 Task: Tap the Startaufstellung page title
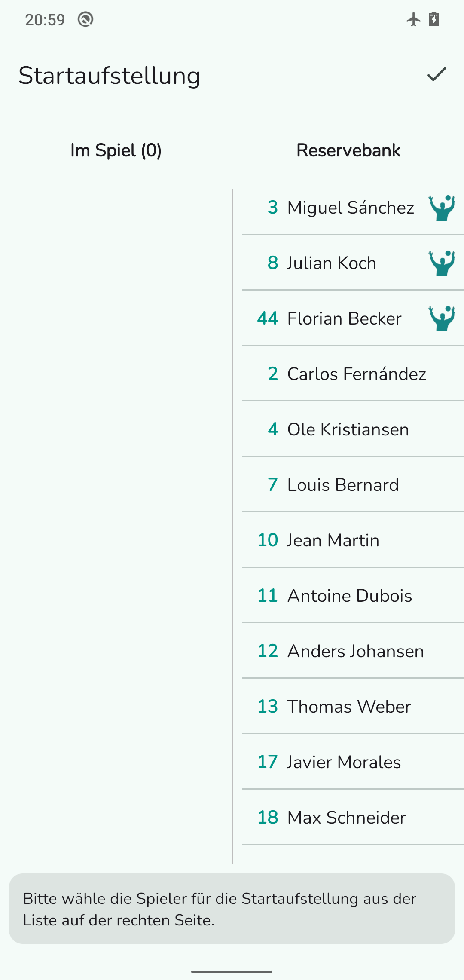(110, 76)
